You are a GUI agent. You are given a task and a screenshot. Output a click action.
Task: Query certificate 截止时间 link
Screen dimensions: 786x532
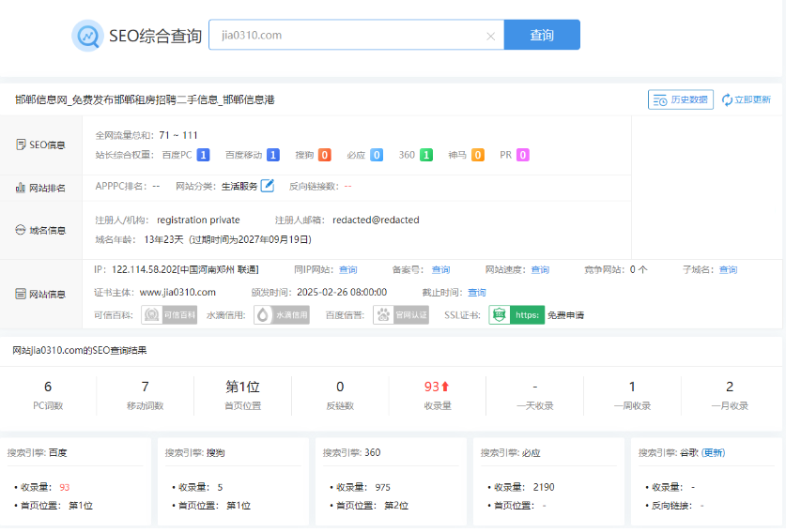(477, 293)
